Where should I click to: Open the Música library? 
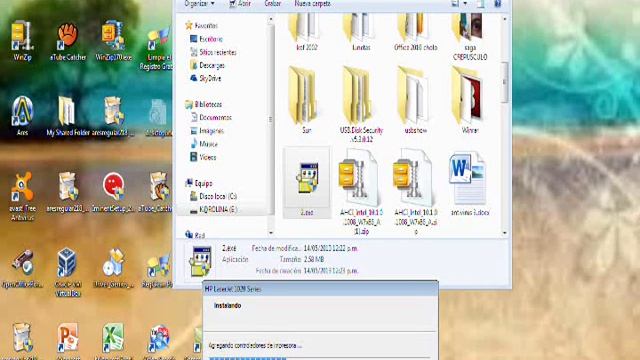204,144
